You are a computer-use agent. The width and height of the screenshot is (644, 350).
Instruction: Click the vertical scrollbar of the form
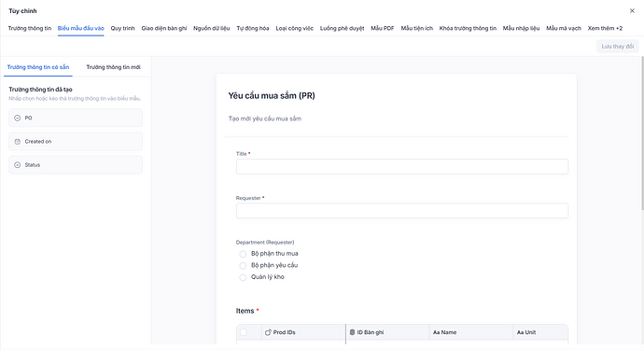642,133
